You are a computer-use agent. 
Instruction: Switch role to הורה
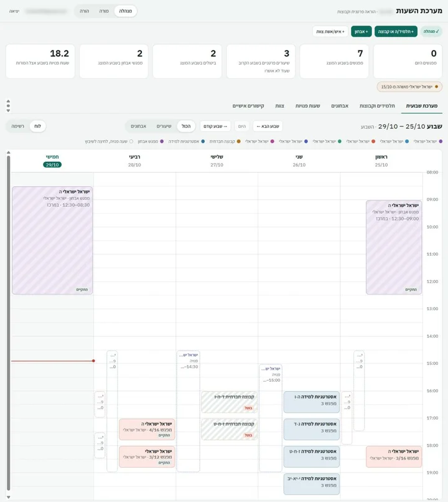click(x=85, y=11)
